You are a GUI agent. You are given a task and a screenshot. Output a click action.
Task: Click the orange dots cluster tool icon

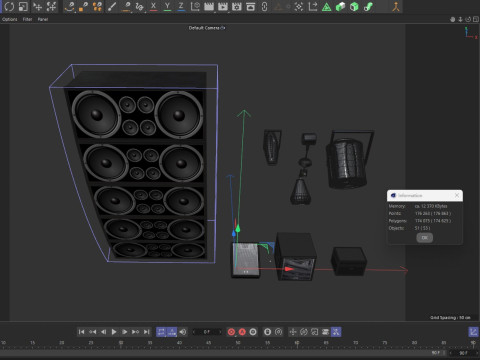click(x=97, y=7)
